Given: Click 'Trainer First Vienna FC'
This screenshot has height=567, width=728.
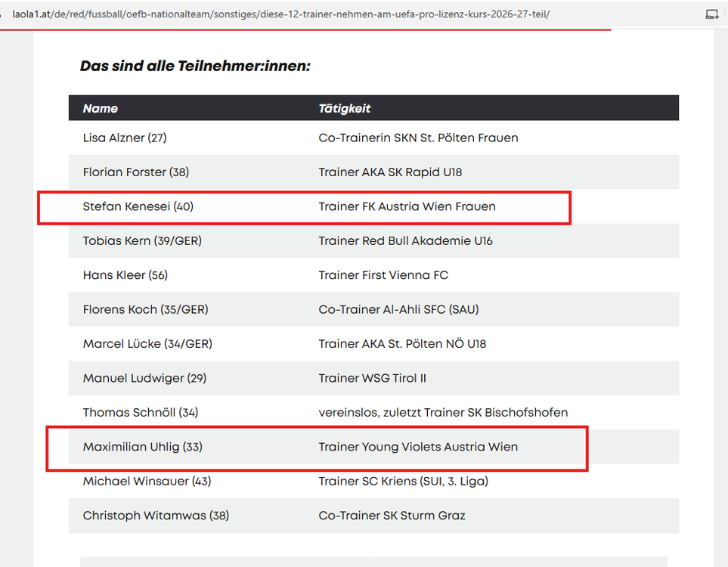Looking at the screenshot, I should pyautogui.click(x=383, y=275).
